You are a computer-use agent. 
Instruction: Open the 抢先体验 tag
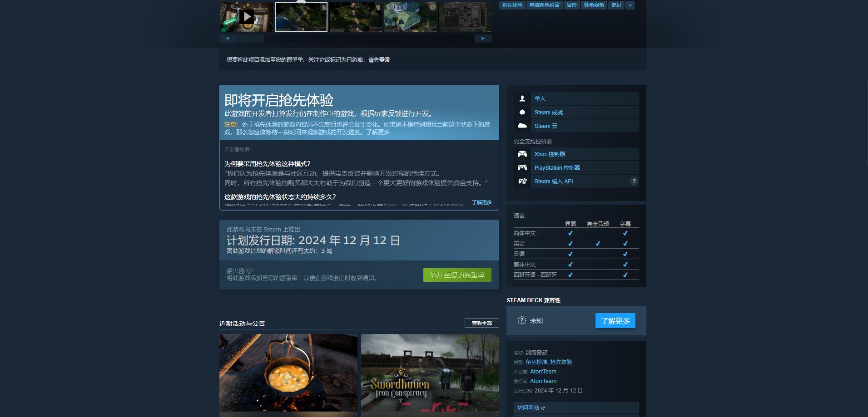coord(512,5)
